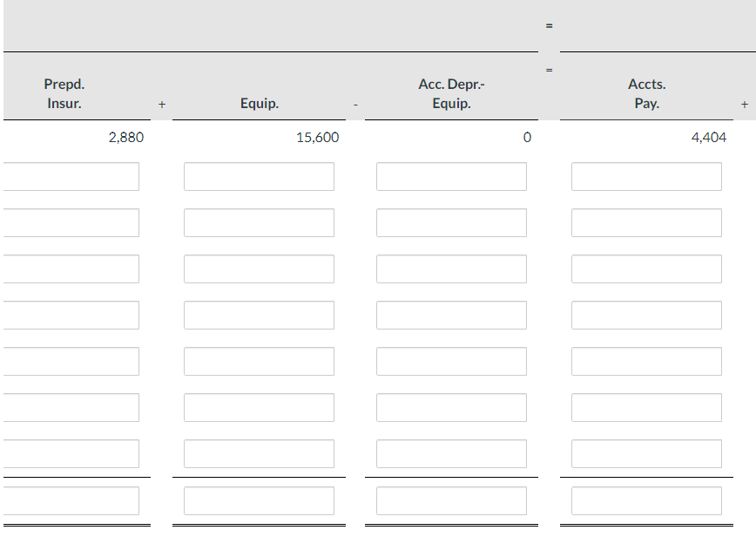Screen dimensions: 756x537
Task: Select second-row input under Accts. Pay.
Action: coord(646,223)
